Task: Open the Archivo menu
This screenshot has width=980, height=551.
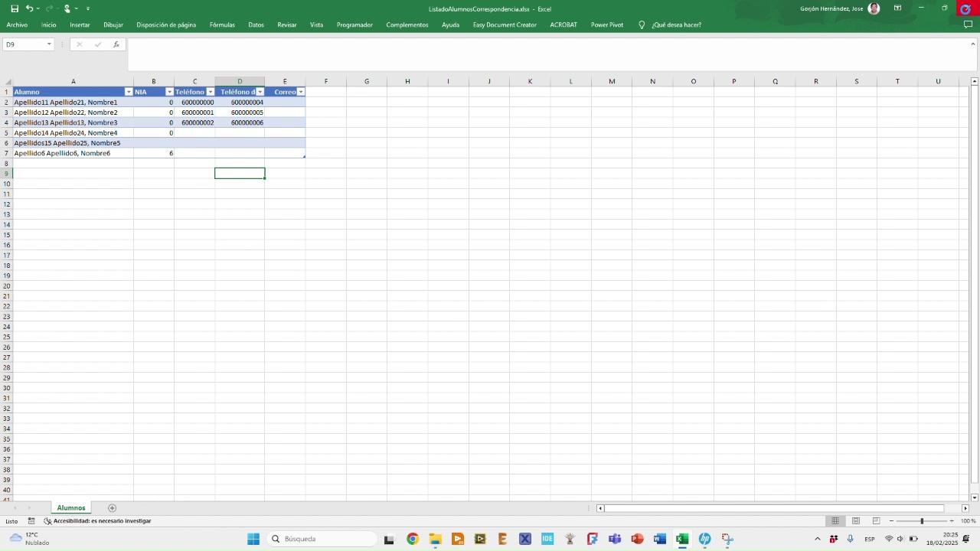Action: [17, 24]
